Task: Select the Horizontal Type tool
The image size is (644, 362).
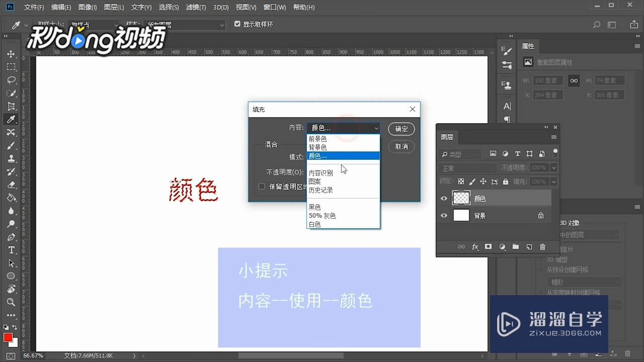Action: 11,250
